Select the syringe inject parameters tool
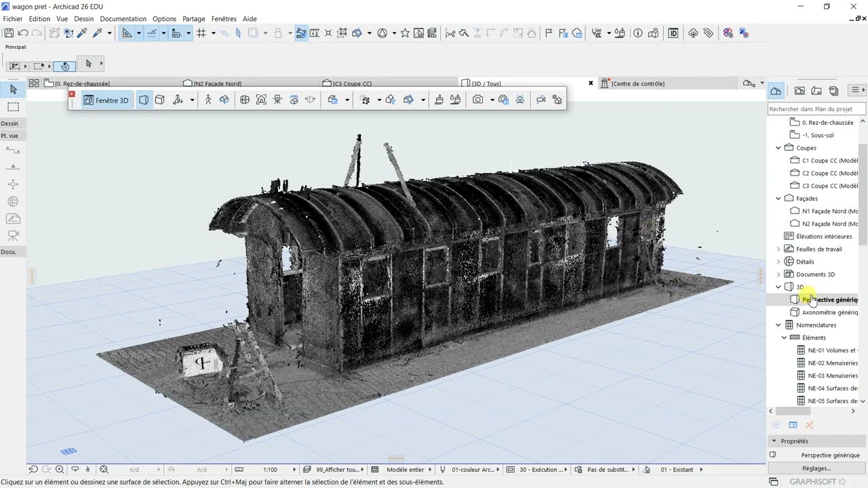 (x=97, y=33)
